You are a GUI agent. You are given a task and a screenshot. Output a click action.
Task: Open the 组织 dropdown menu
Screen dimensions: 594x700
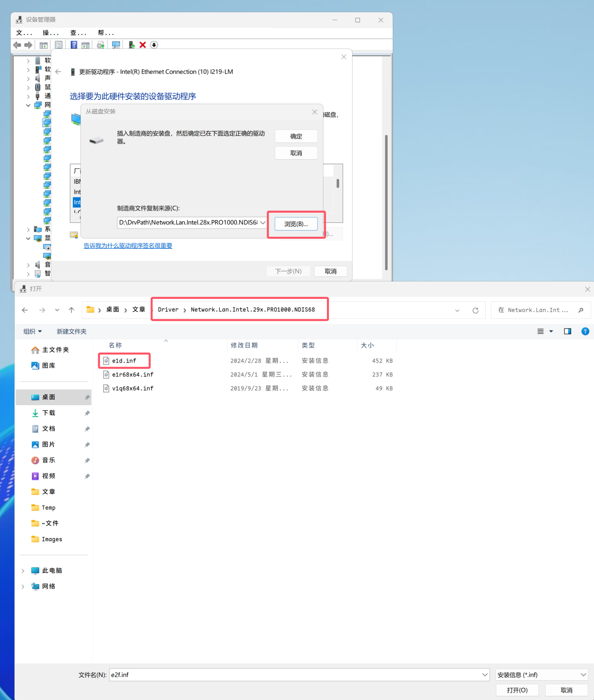point(33,331)
